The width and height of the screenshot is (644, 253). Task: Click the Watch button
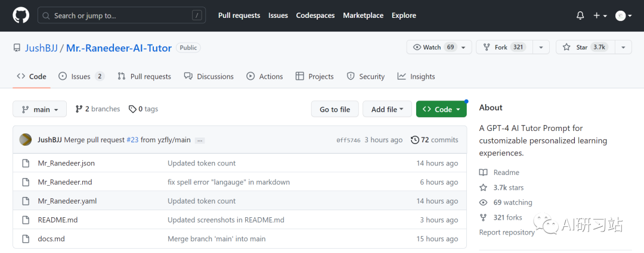(439, 47)
